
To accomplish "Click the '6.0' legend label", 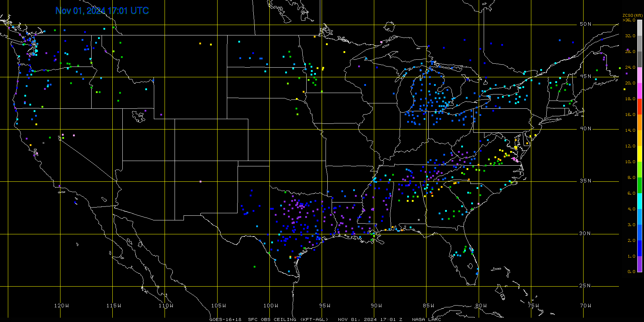I will point(631,193).
